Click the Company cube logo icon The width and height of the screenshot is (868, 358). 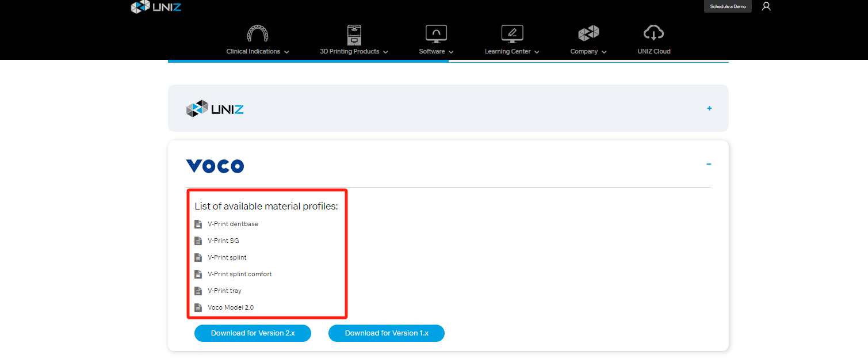[588, 33]
